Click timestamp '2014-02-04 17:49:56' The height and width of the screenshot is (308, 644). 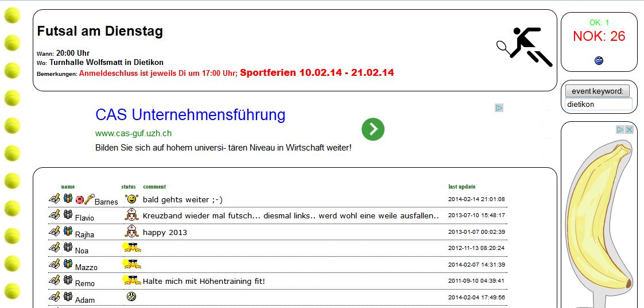pos(476,297)
